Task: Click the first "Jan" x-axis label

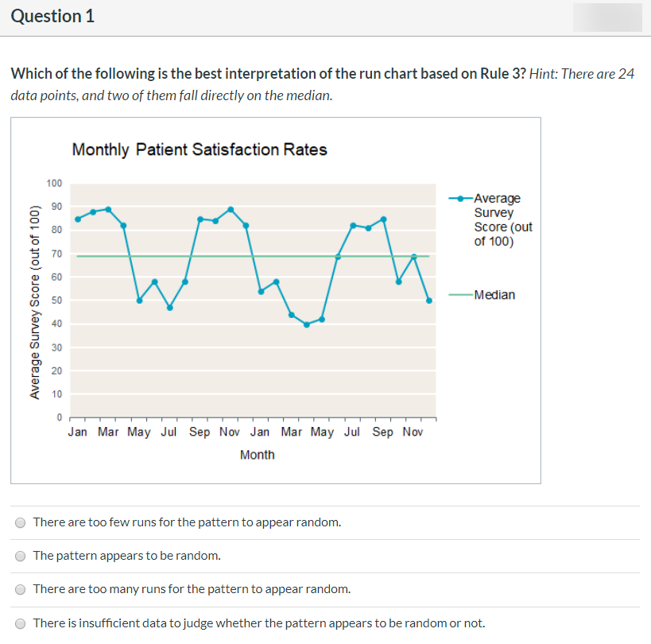Action: (78, 432)
